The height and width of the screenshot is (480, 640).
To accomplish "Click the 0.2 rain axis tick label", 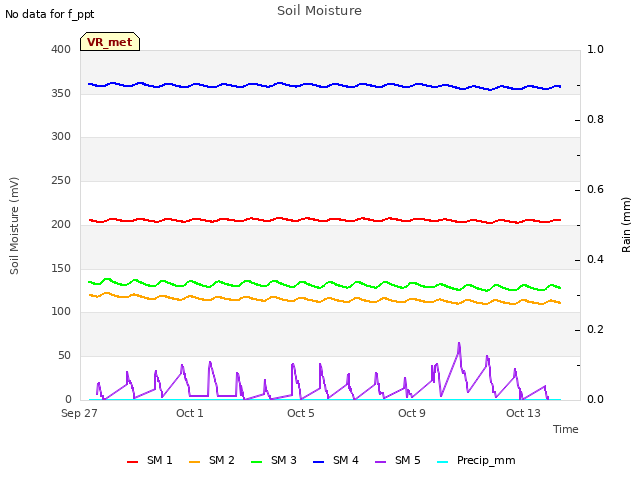I will [x=595, y=330].
